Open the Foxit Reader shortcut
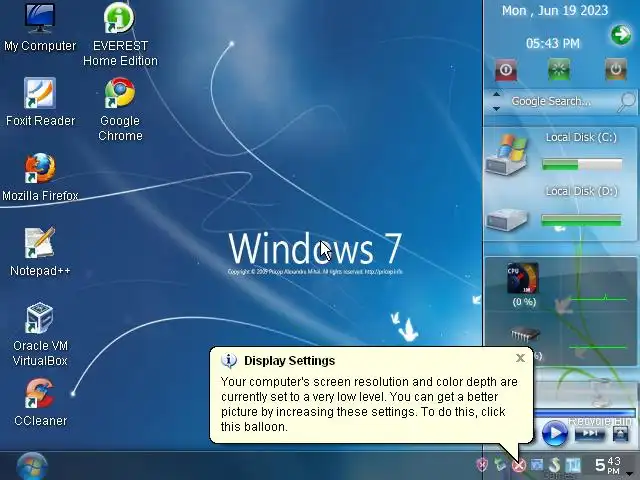Screen dimensions: 640x480 tap(40, 102)
